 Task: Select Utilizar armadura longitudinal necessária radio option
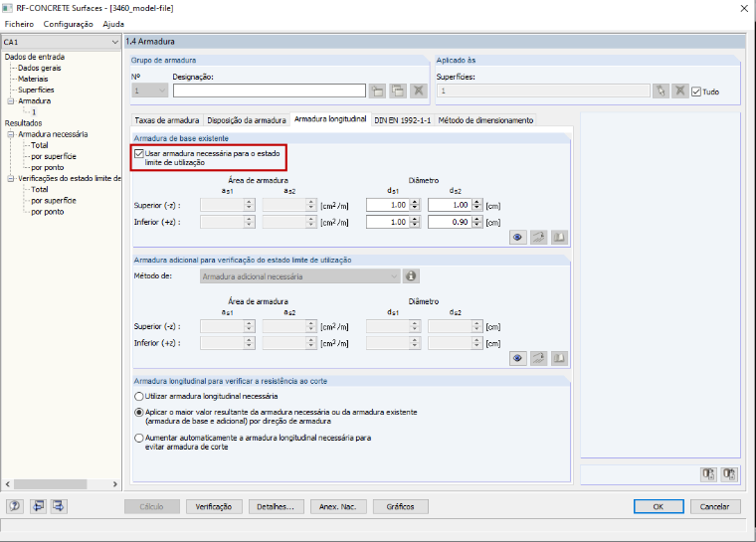tap(139, 397)
